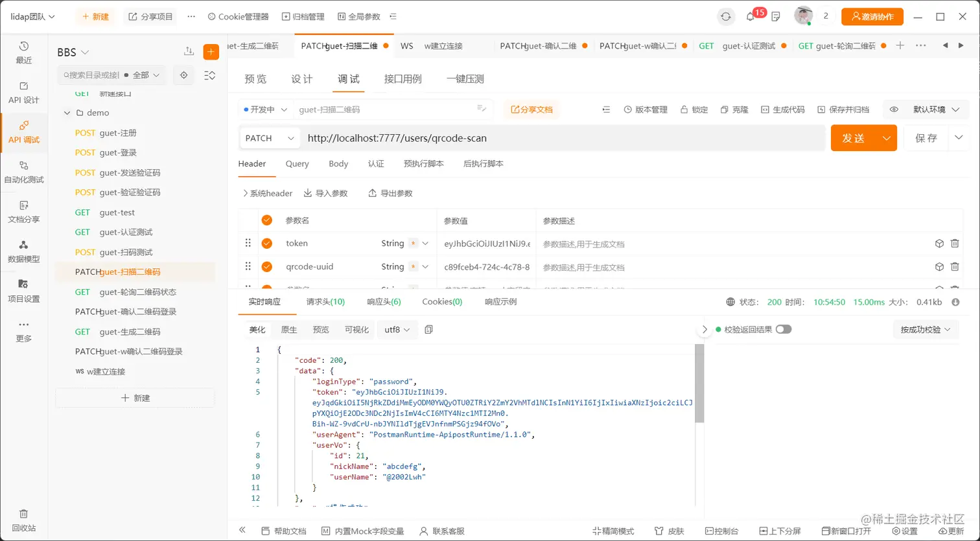Image resolution: width=980 pixels, height=541 pixels.
Task: Click the expand/collapse all directories icon
Action: click(210, 75)
